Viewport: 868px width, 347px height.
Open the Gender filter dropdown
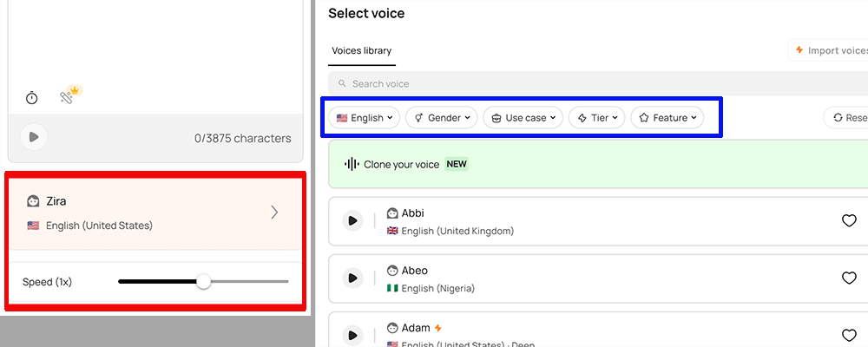click(442, 118)
